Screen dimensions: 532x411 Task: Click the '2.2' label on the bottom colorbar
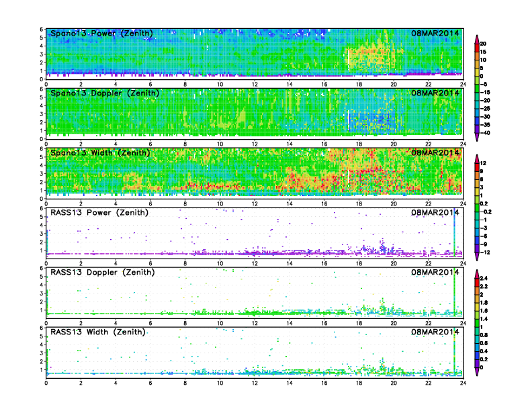tap(484, 286)
